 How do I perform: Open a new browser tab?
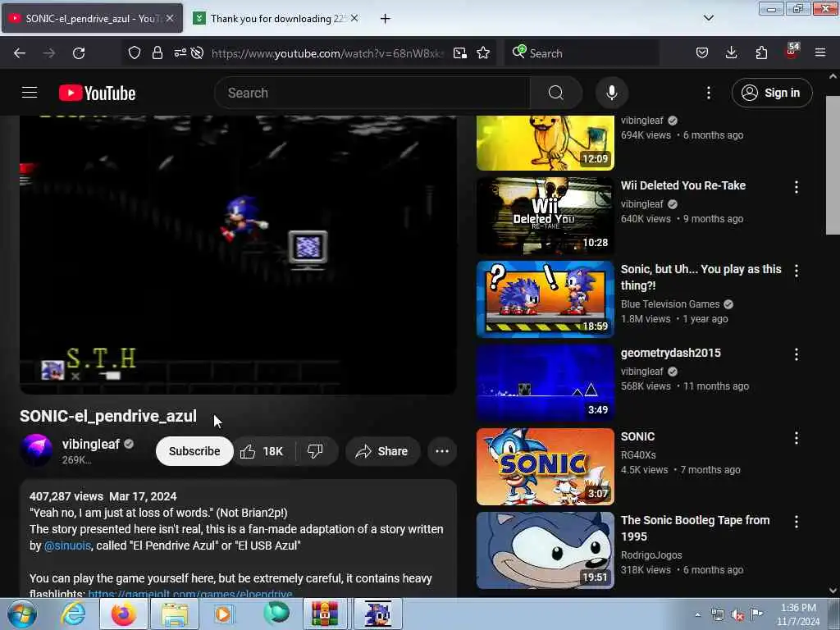385,19
